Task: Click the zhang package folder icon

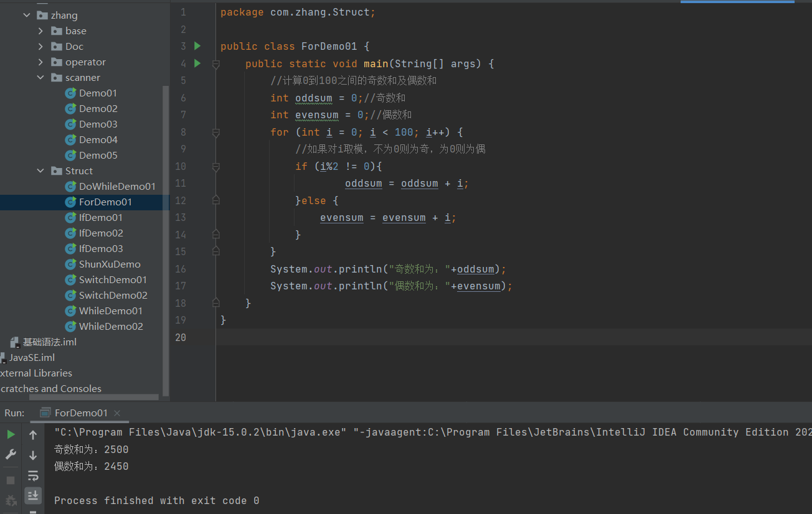Action: 42,16
